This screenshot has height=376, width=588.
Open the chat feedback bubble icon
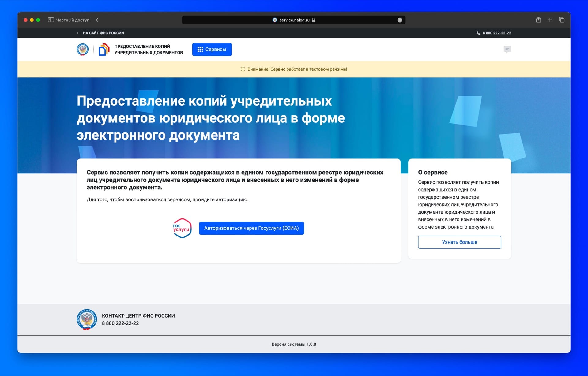click(x=507, y=49)
